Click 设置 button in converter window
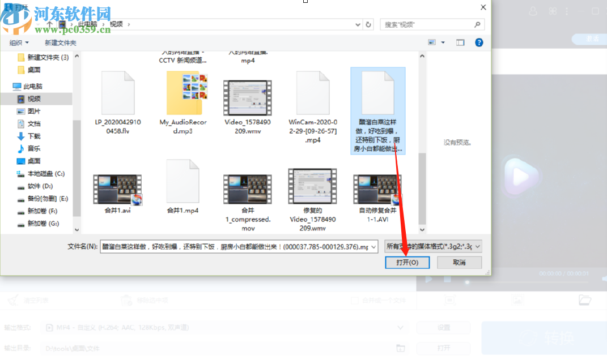The height and width of the screenshot is (364, 607). (x=444, y=328)
